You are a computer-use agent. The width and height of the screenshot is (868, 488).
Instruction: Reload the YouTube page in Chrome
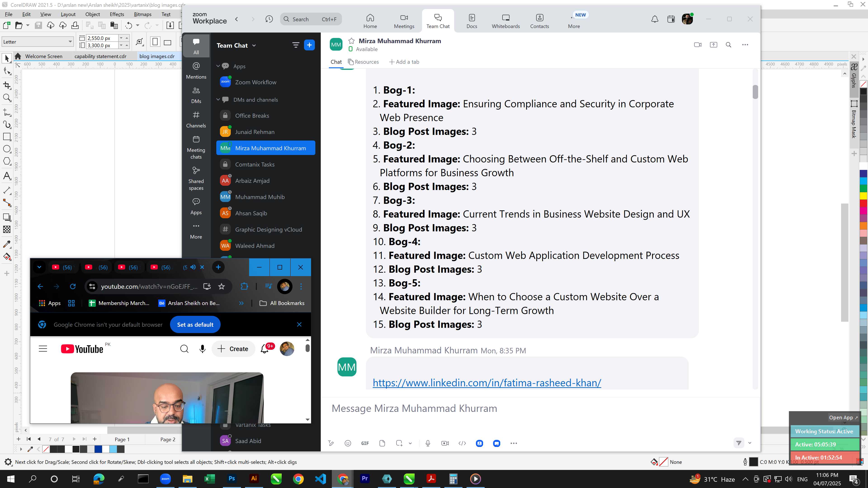pyautogui.click(x=73, y=287)
